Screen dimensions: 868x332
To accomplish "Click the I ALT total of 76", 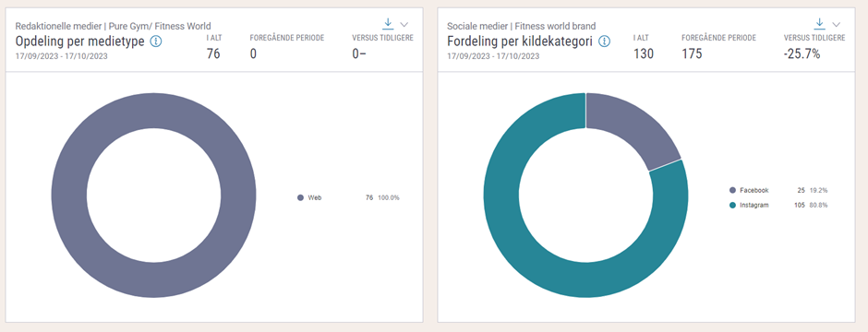I will (213, 54).
